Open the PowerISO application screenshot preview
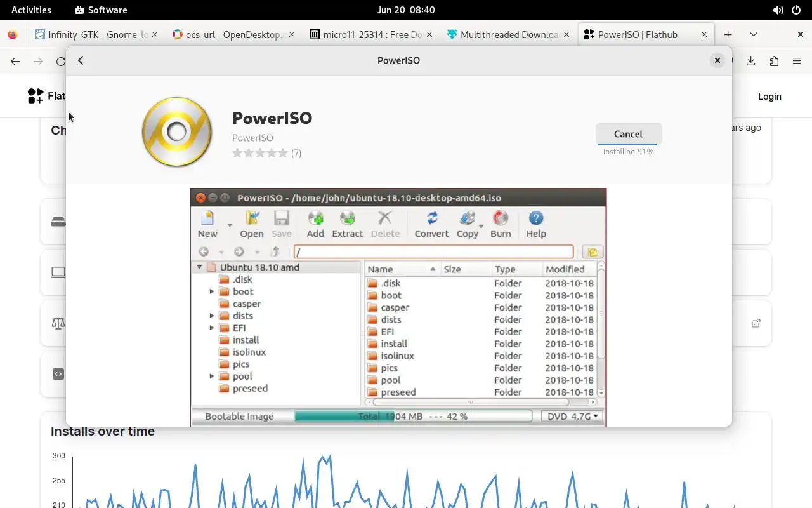Image resolution: width=812 pixels, height=508 pixels. click(398, 307)
